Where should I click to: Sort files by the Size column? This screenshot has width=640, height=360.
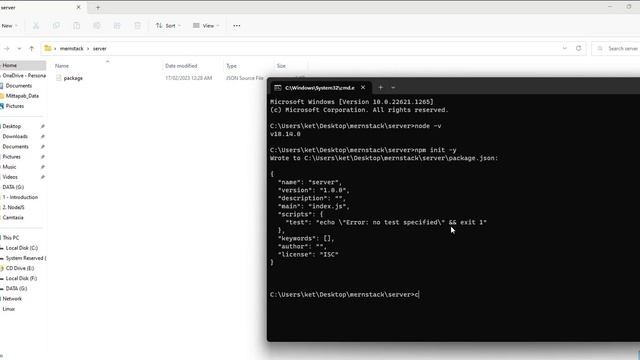pyautogui.click(x=281, y=66)
